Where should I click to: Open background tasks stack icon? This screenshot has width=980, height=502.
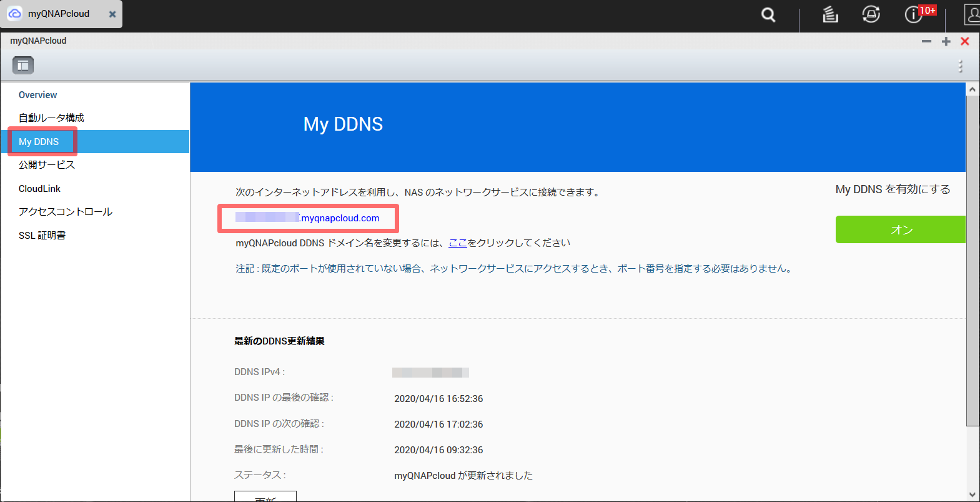point(830,14)
